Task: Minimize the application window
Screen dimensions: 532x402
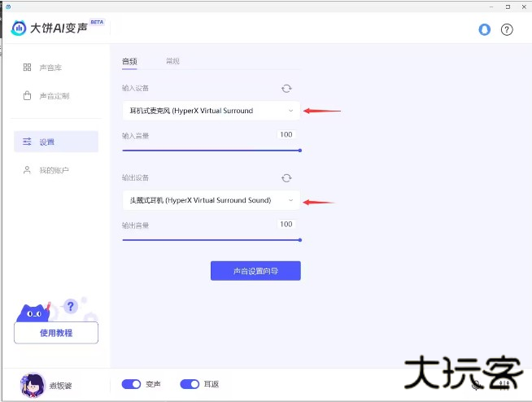Action: 491,7
